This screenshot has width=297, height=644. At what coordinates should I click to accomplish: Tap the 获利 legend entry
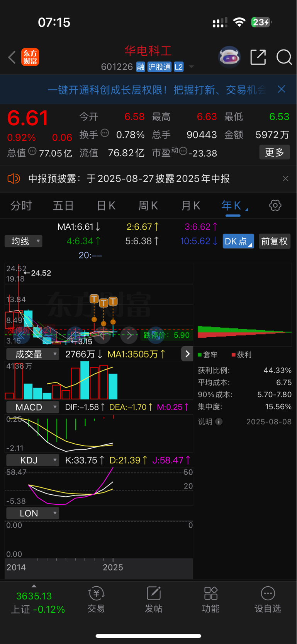coord(241,355)
